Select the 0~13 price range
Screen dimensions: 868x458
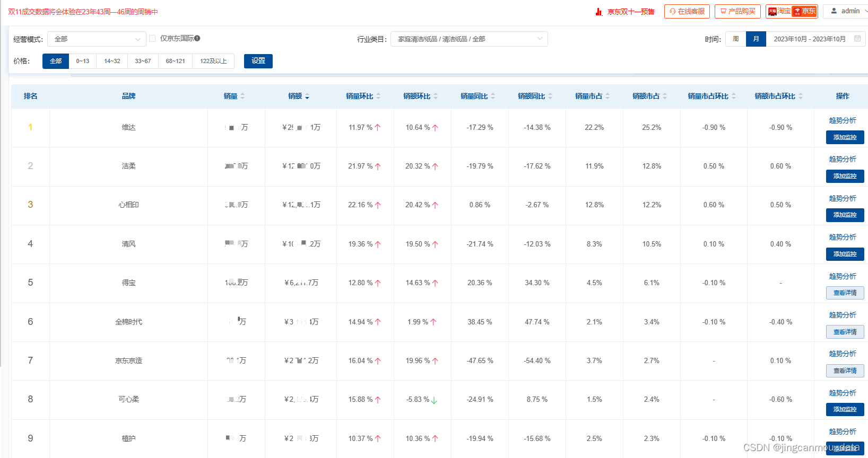coord(83,61)
